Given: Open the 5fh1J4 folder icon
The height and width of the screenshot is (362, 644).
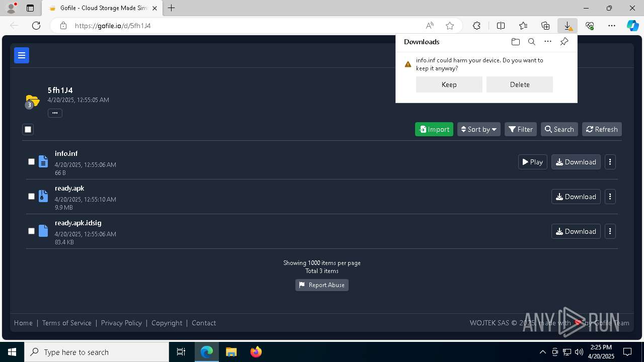Looking at the screenshot, I should point(32,101).
